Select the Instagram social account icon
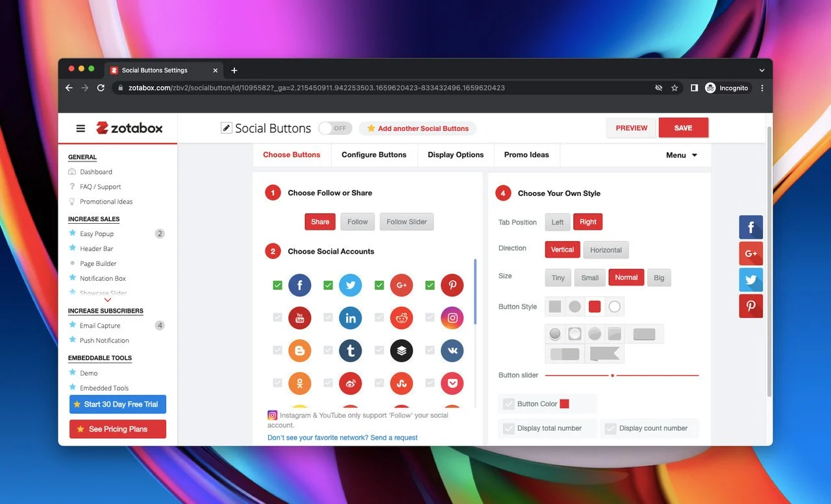The height and width of the screenshot is (504, 831). (x=452, y=318)
